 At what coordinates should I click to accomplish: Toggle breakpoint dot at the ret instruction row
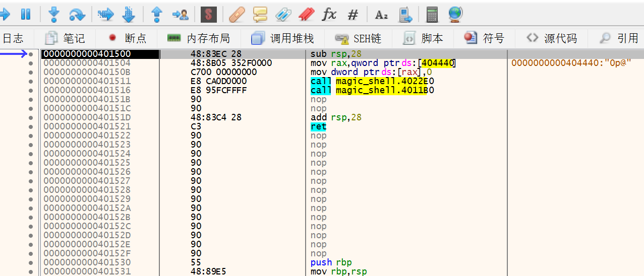[x=31, y=126]
